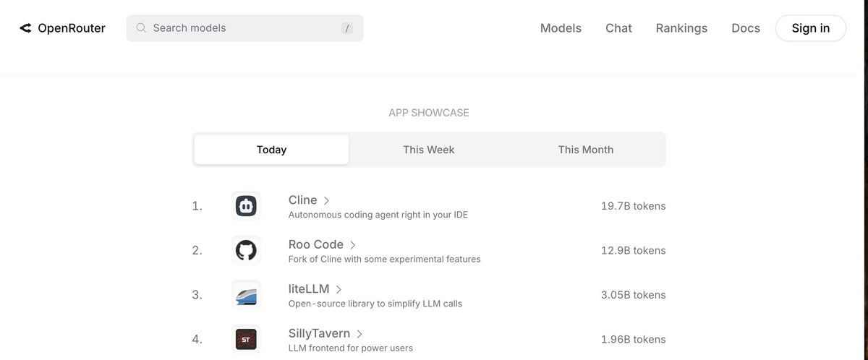Open the Chat nav item
868x360 pixels.
618,28
